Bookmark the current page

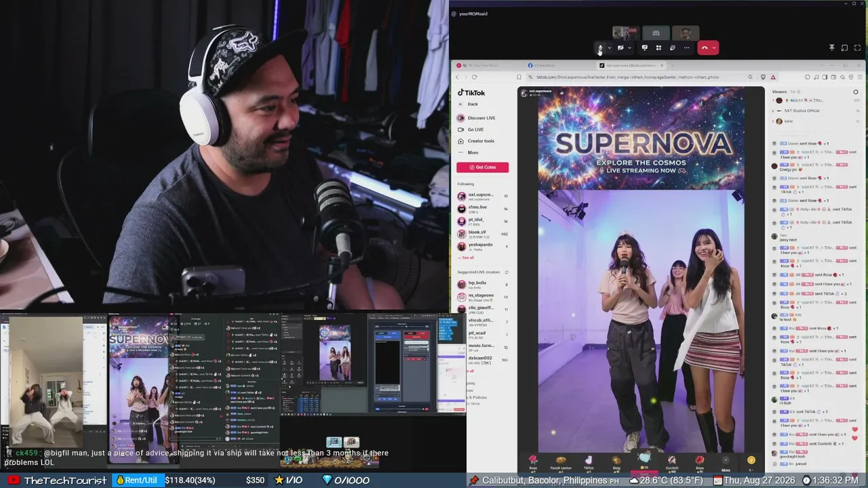coord(519,77)
